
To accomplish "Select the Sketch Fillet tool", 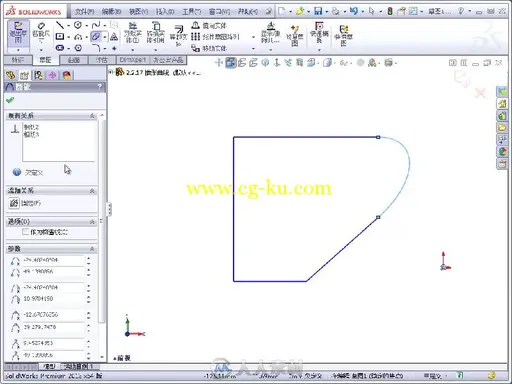I will tap(96, 48).
